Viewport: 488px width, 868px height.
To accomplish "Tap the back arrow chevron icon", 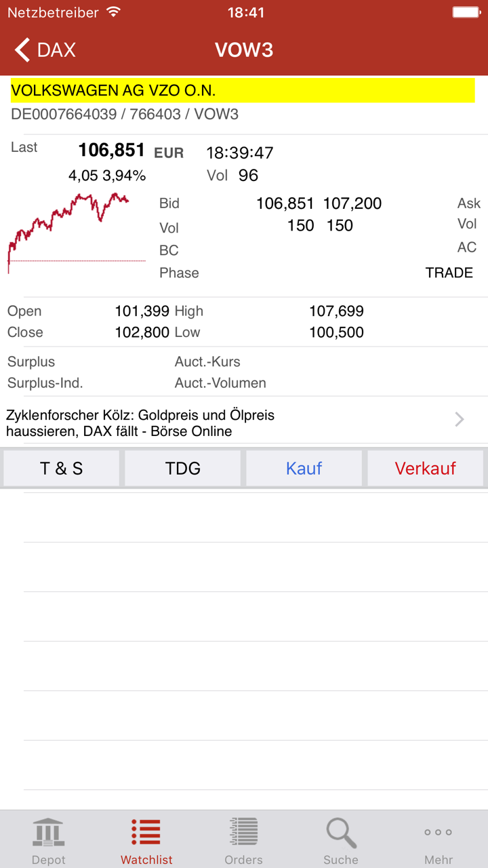I will pos(22,50).
